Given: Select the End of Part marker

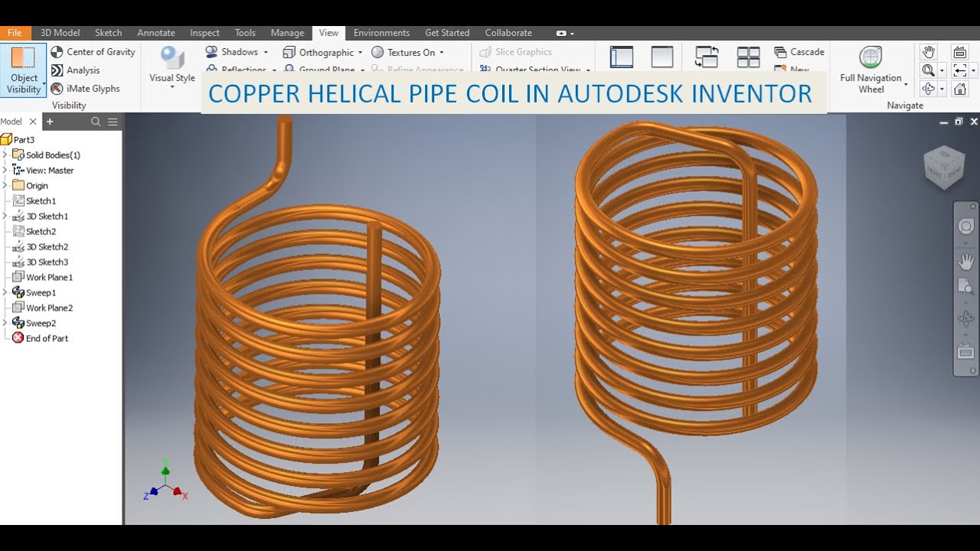Looking at the screenshot, I should tap(40, 338).
